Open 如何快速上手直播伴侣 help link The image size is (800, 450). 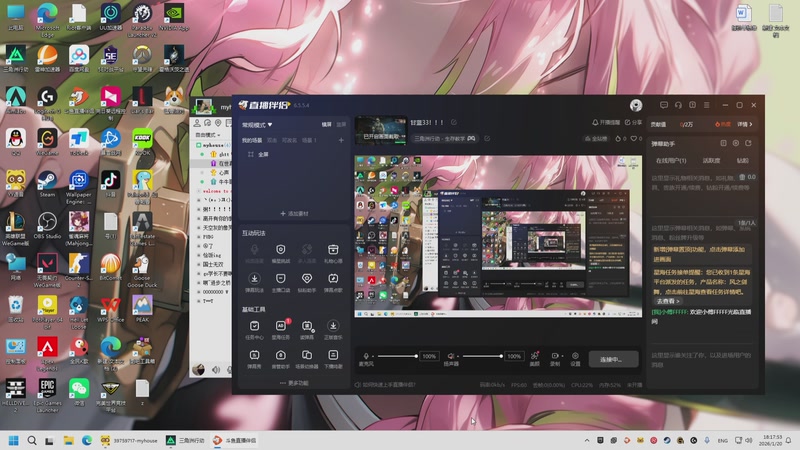pos(385,385)
